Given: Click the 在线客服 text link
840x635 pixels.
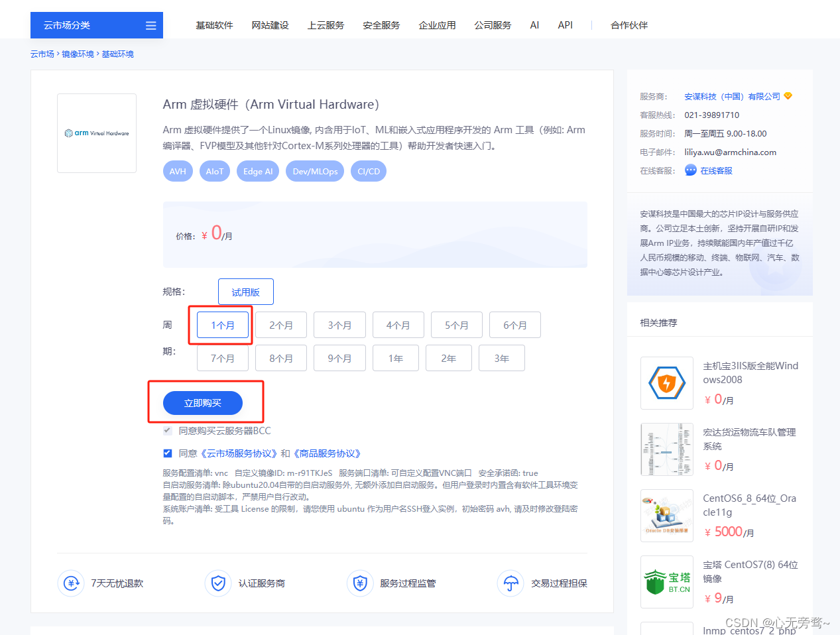Looking at the screenshot, I should coord(717,170).
